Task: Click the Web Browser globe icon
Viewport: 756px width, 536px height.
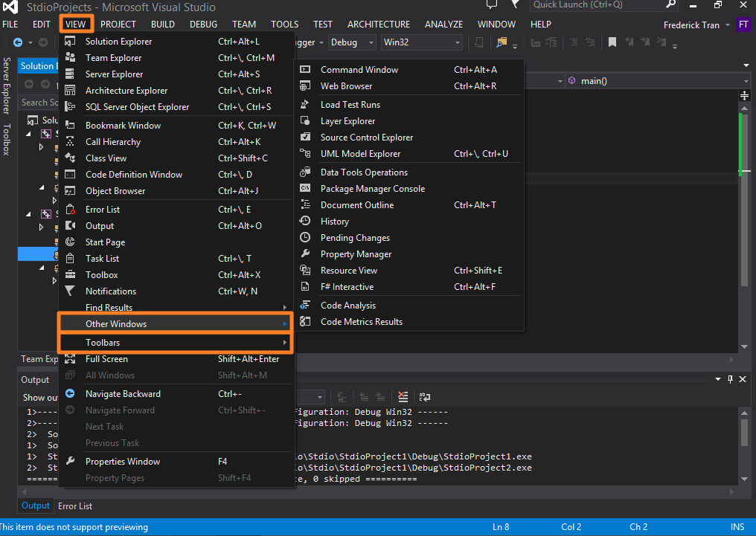Action: point(305,86)
